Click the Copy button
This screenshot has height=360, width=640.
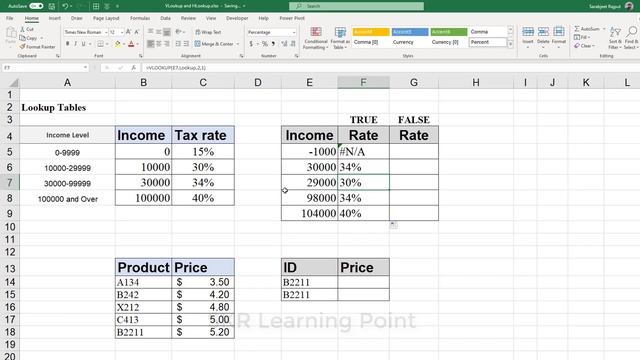[x=29, y=38]
